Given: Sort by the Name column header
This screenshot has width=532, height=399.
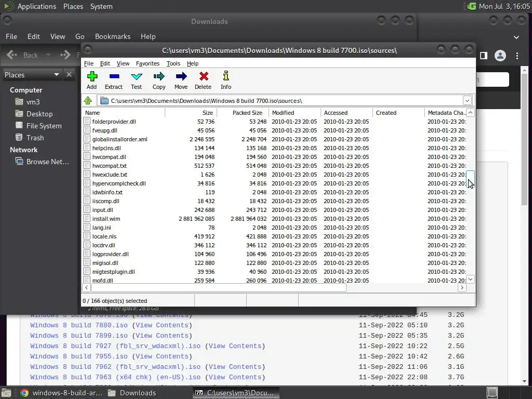Looking at the screenshot, I should coord(124,113).
